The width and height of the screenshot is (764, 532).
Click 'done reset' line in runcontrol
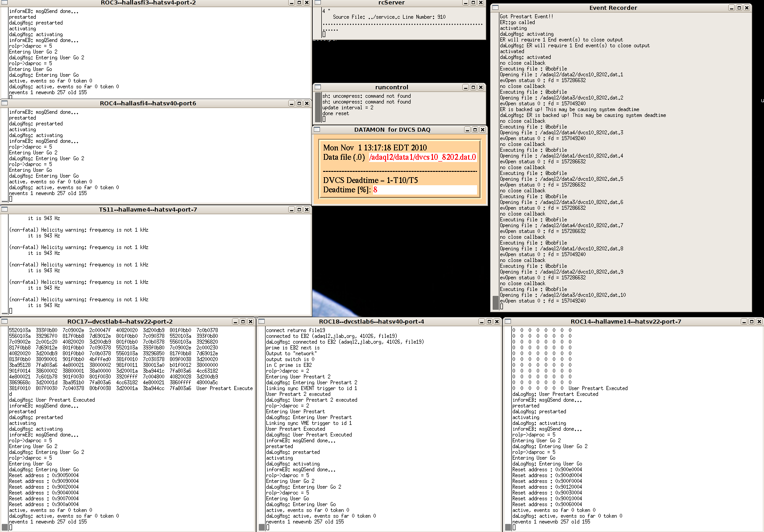(x=336, y=113)
